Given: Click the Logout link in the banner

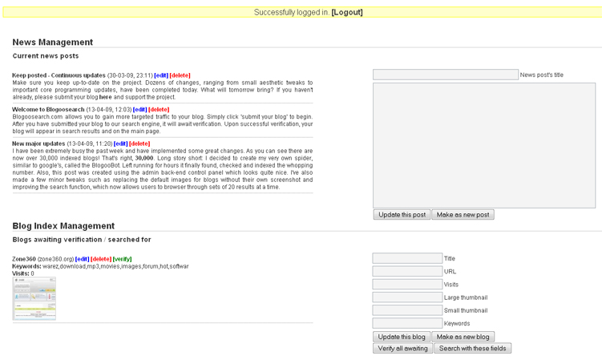Looking at the screenshot, I should click(x=347, y=12).
